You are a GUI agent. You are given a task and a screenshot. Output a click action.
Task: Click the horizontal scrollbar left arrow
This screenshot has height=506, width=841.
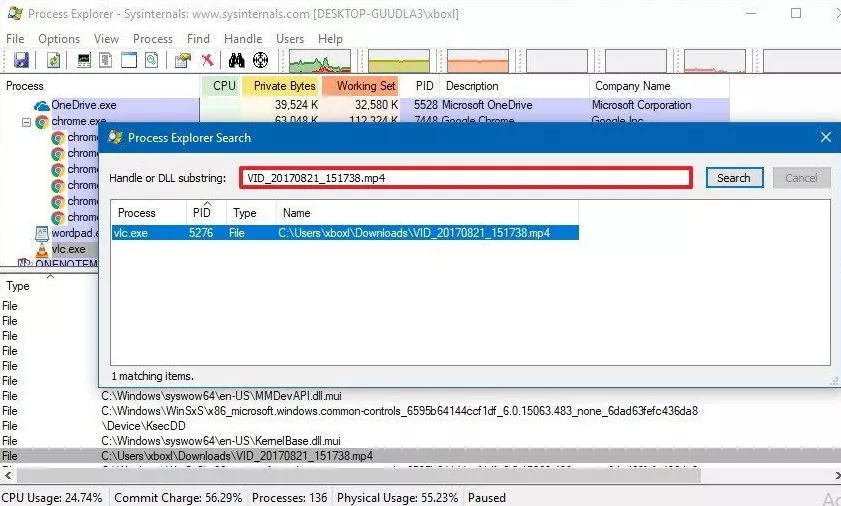(x=8, y=475)
